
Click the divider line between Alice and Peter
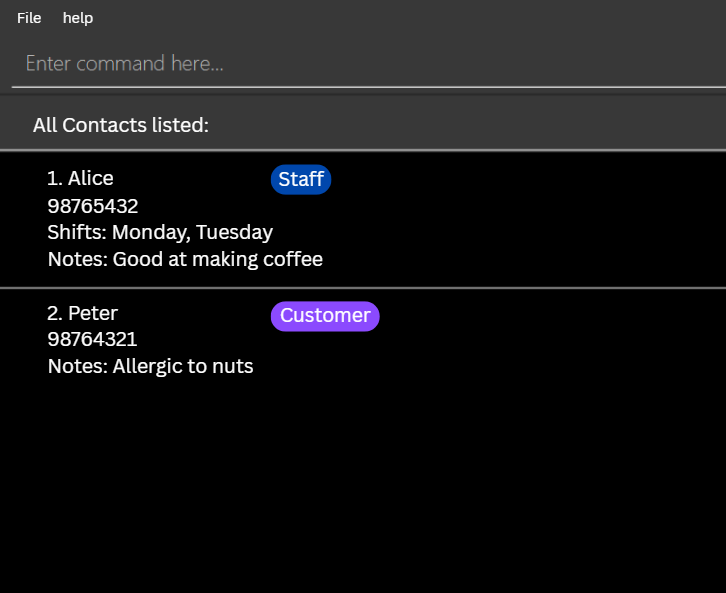click(362, 288)
